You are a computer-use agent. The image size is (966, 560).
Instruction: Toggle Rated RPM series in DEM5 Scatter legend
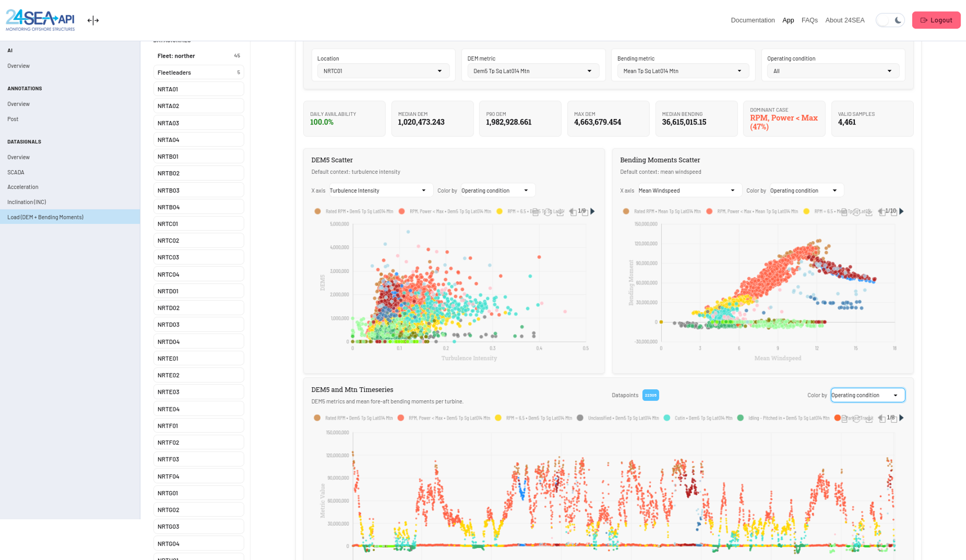354,211
